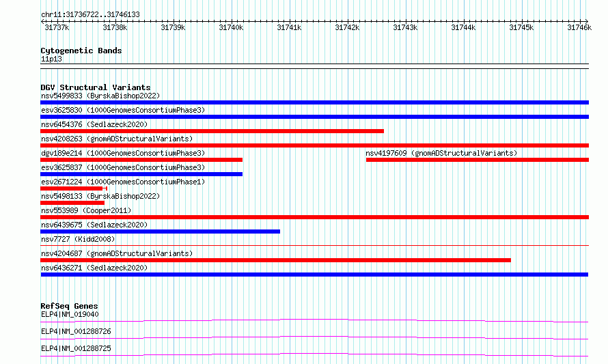Open nsv4197609 (gnomADStructuralVariants) variant label
Screen dimensions: 608x364
[x=441, y=153]
